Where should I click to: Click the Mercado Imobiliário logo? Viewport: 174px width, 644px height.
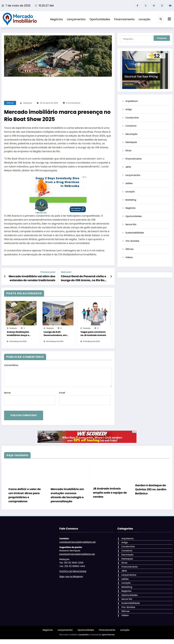pyautogui.click(x=20, y=19)
